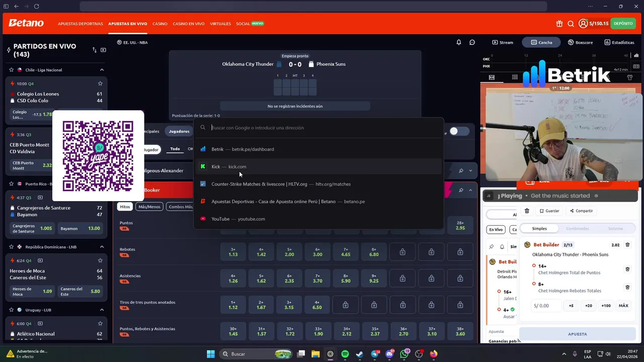The width and height of the screenshot is (644, 362).
Task: Open Discord from the taskbar
Action: click(x=389, y=354)
